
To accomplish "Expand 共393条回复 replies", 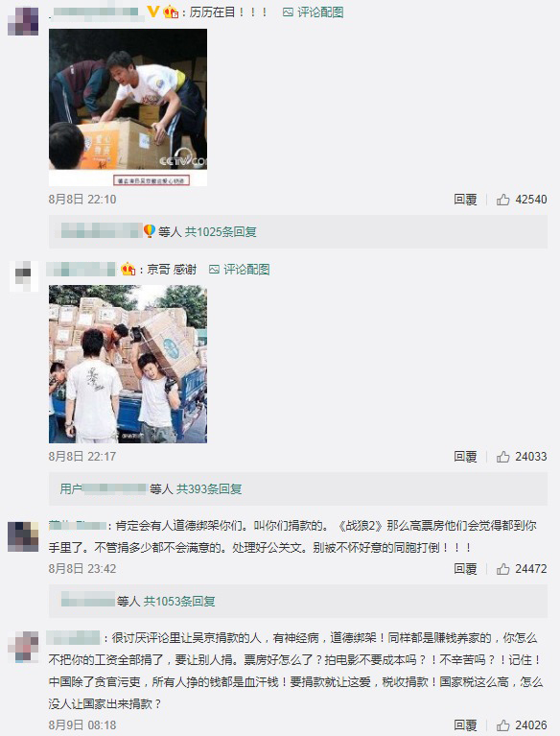I will (209, 489).
